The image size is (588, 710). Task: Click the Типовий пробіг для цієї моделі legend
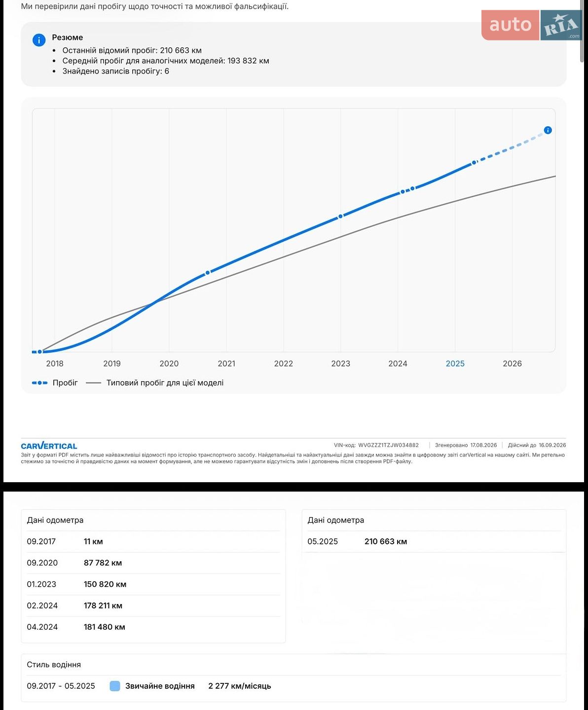click(165, 383)
